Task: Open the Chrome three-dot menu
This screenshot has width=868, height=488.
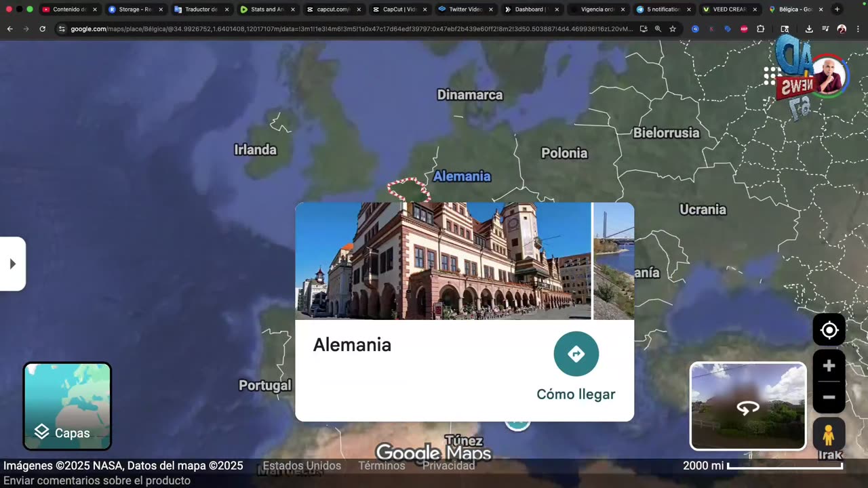Action: (x=858, y=29)
